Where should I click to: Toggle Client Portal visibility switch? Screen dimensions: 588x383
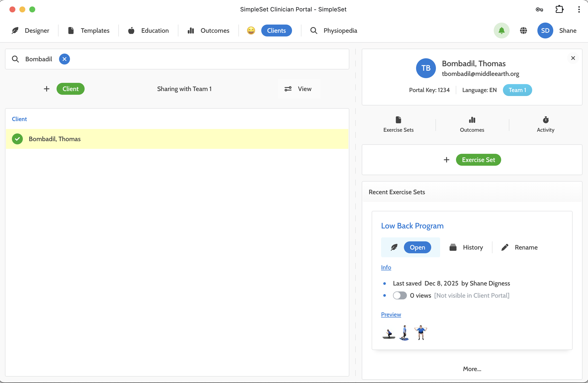click(400, 295)
